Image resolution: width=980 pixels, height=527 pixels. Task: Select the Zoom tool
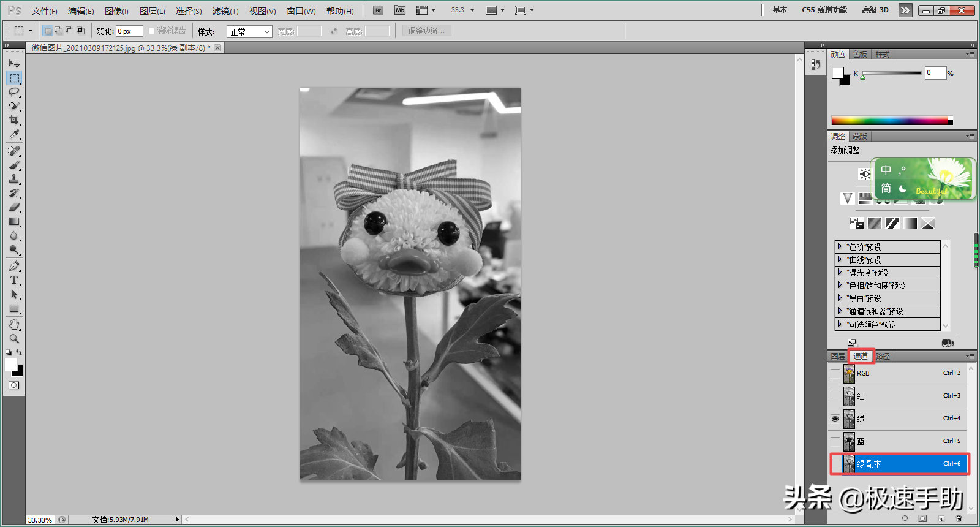point(14,338)
